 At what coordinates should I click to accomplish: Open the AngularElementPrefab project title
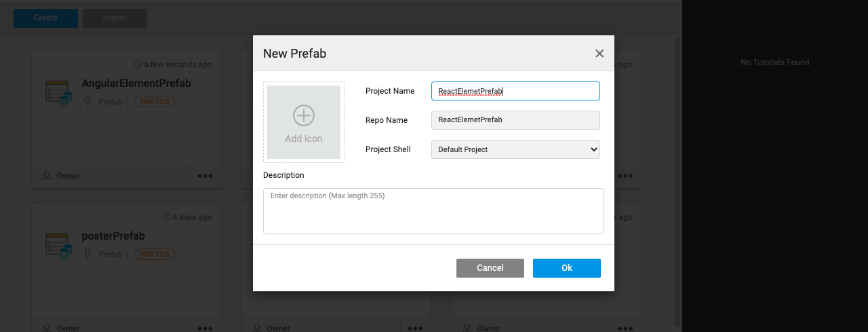pyautogui.click(x=136, y=84)
